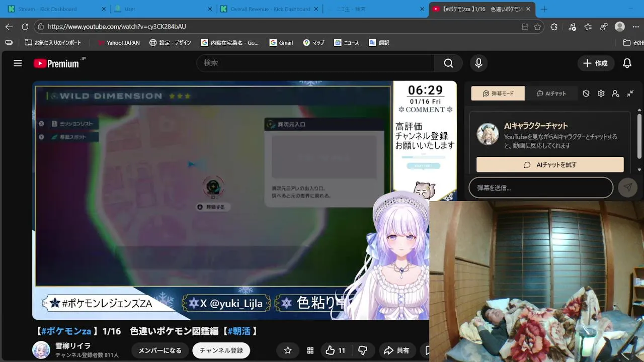Viewport: 644px width, 362px height.
Task: Close the Stream - Kick Dashboard tab
Action: [104, 9]
